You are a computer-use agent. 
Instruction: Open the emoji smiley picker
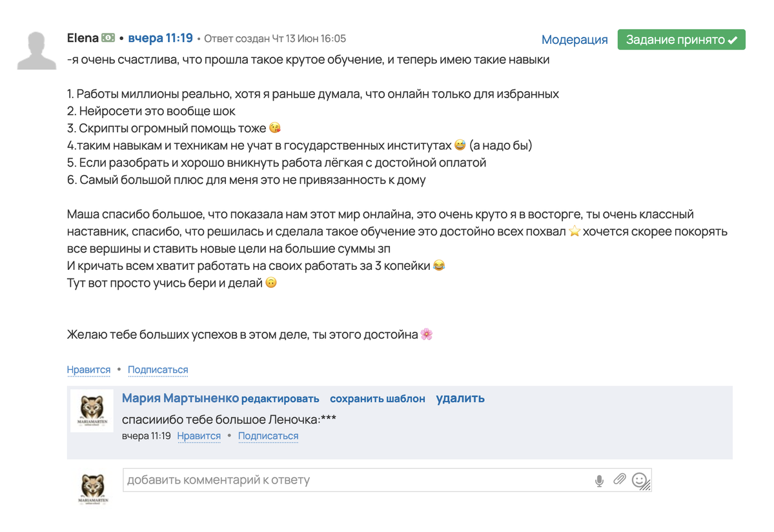coord(639,480)
